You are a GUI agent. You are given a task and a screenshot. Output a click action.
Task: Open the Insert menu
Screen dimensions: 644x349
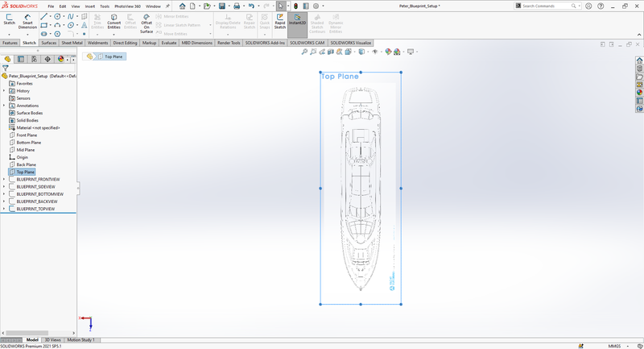coord(90,6)
